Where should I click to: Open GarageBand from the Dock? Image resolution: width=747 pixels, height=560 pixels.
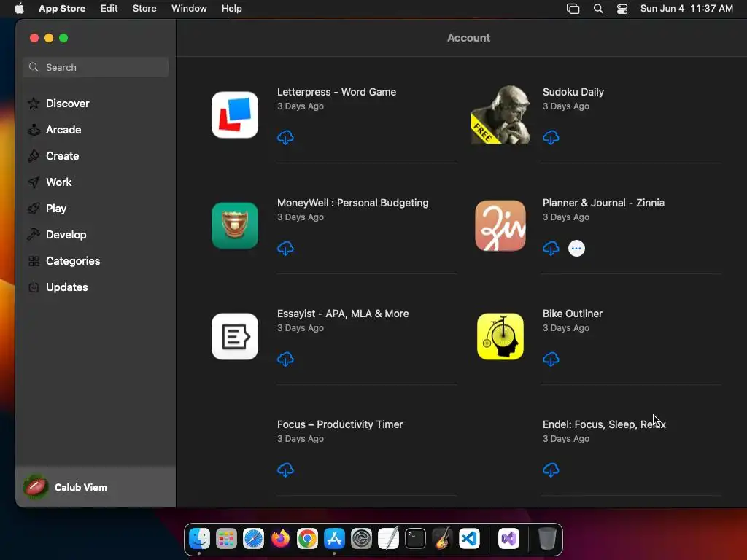tap(442, 539)
